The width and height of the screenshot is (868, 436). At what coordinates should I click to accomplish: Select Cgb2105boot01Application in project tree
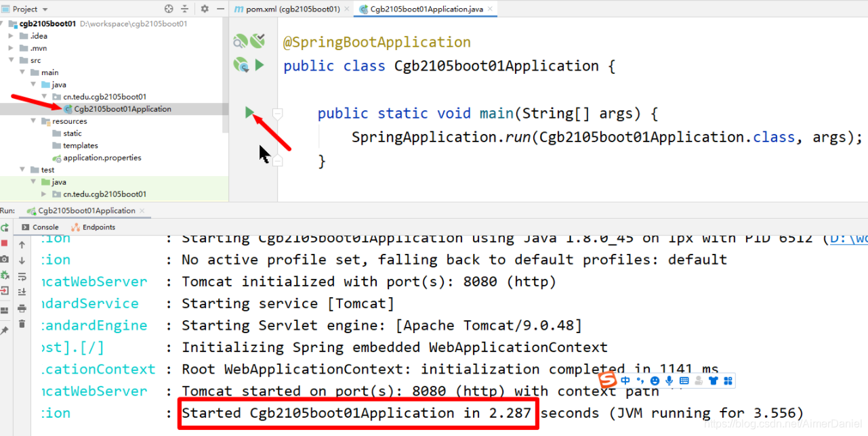tap(123, 109)
